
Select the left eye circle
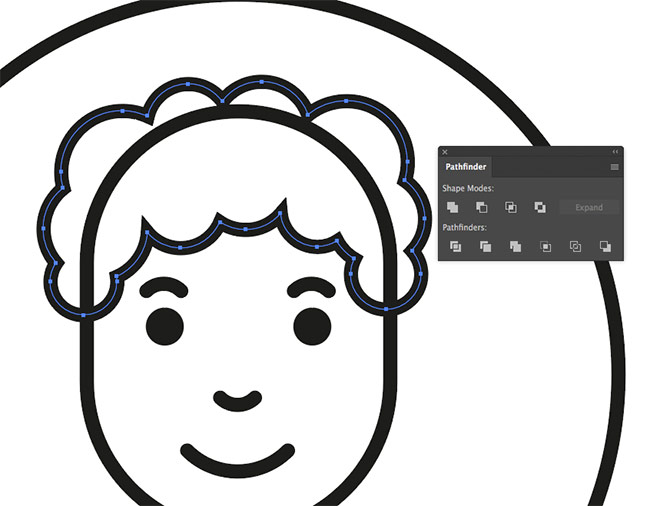point(165,326)
